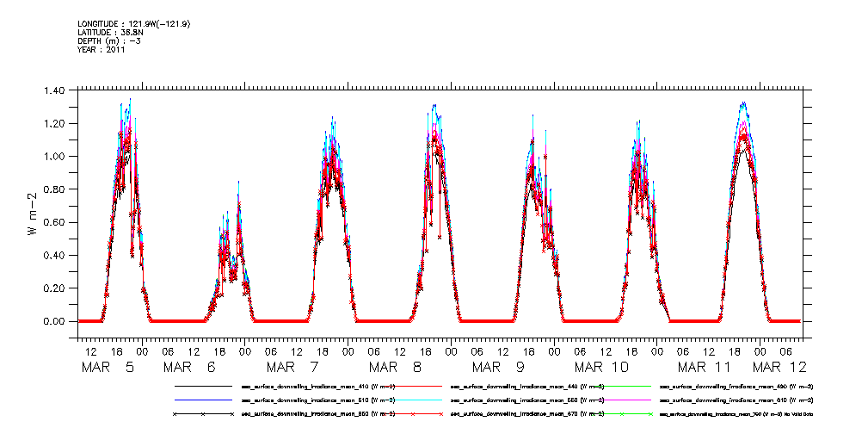868x434 pixels.
Task: Click the MAR 11 date label
Action: [x=705, y=368]
